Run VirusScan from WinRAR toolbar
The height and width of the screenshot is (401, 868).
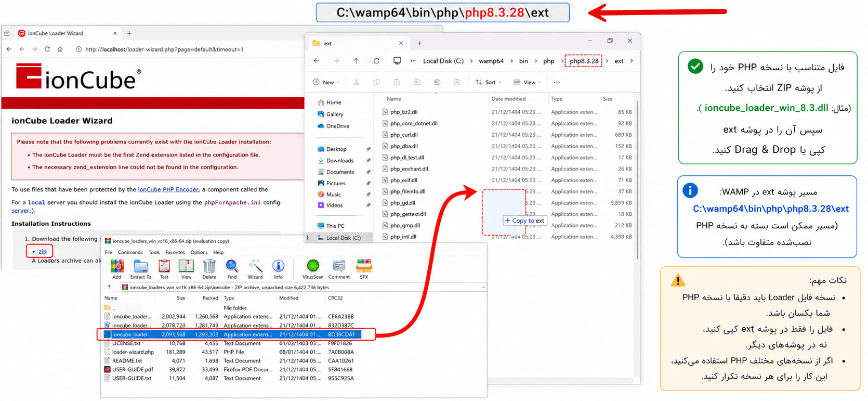coord(313,269)
